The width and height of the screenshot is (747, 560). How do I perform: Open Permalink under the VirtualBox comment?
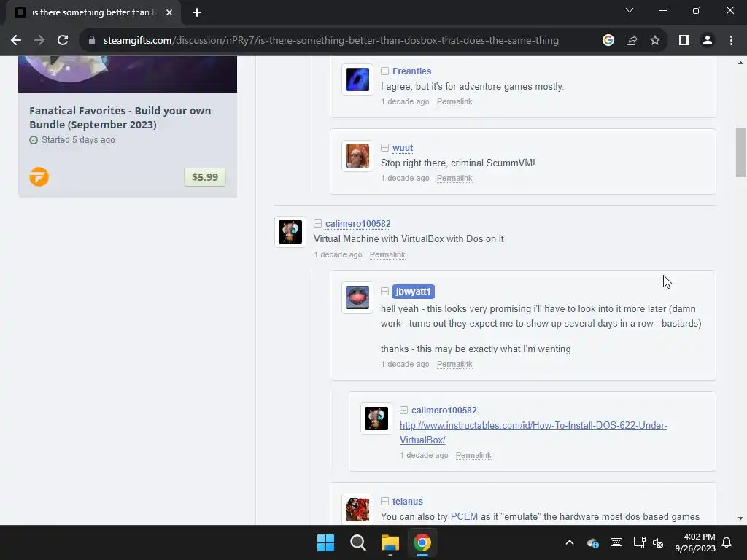(387, 254)
